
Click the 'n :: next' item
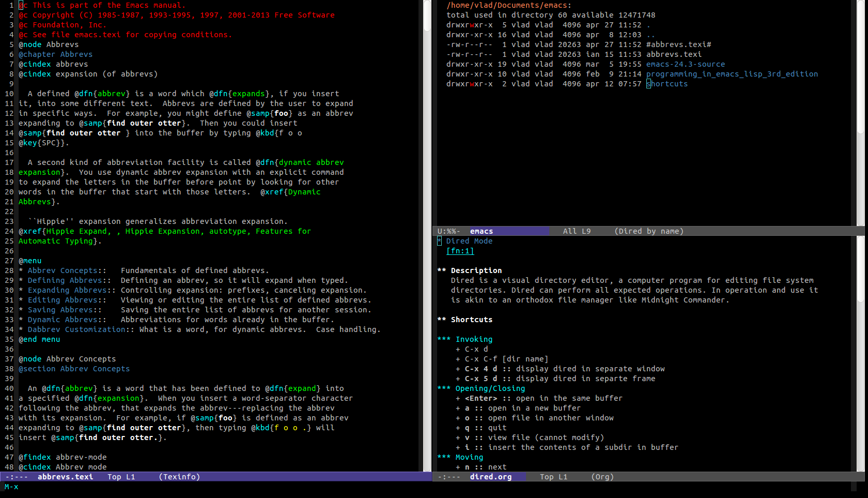pyautogui.click(x=481, y=467)
